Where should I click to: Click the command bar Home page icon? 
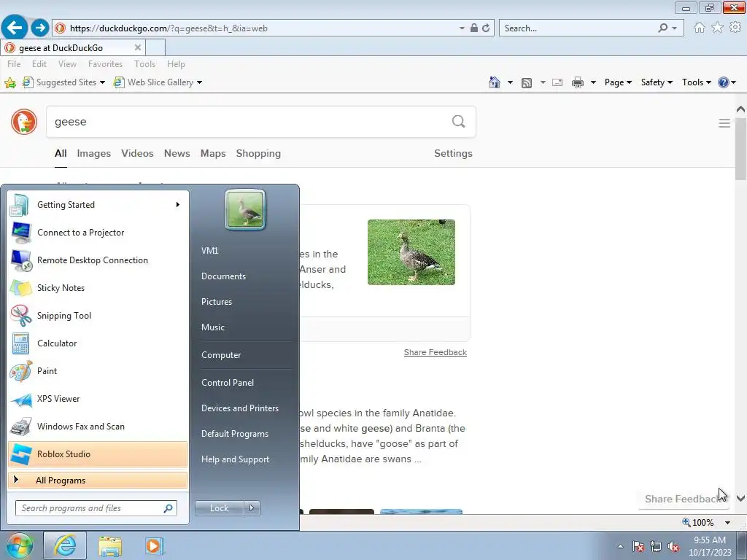(x=495, y=82)
